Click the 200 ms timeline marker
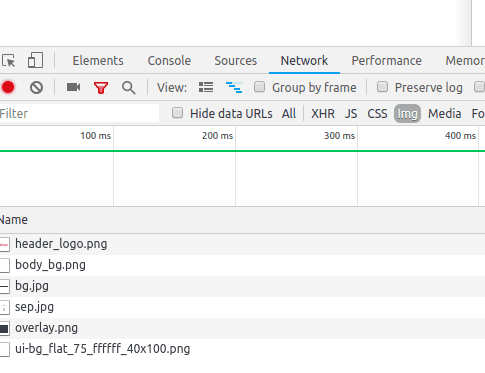The image size is (485, 373). (x=217, y=136)
